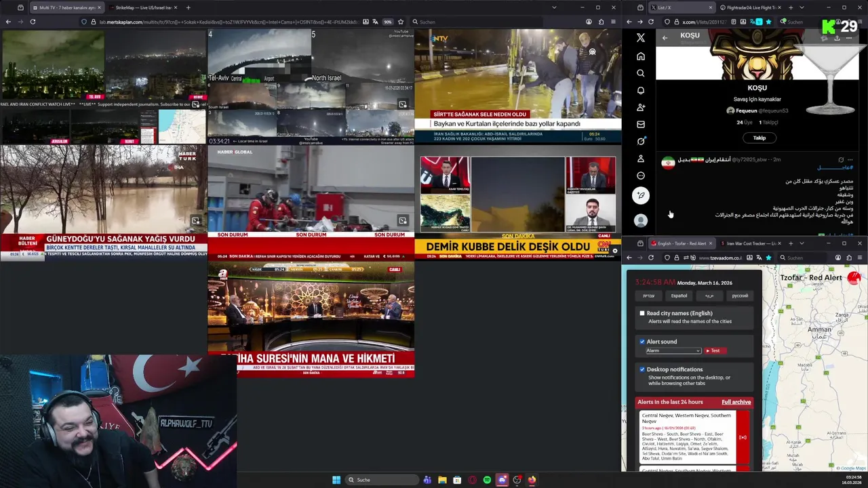Open the account avatar in X sidebar

[640, 220]
